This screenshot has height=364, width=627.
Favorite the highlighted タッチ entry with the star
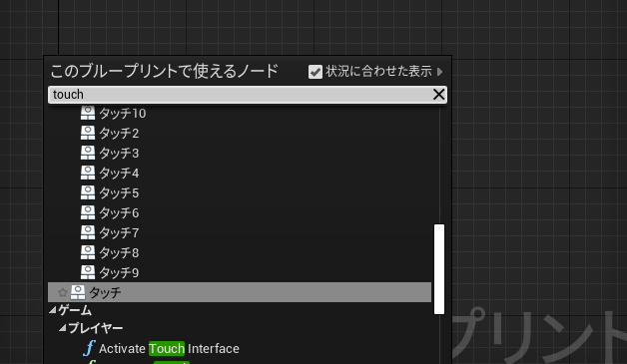[x=62, y=292]
